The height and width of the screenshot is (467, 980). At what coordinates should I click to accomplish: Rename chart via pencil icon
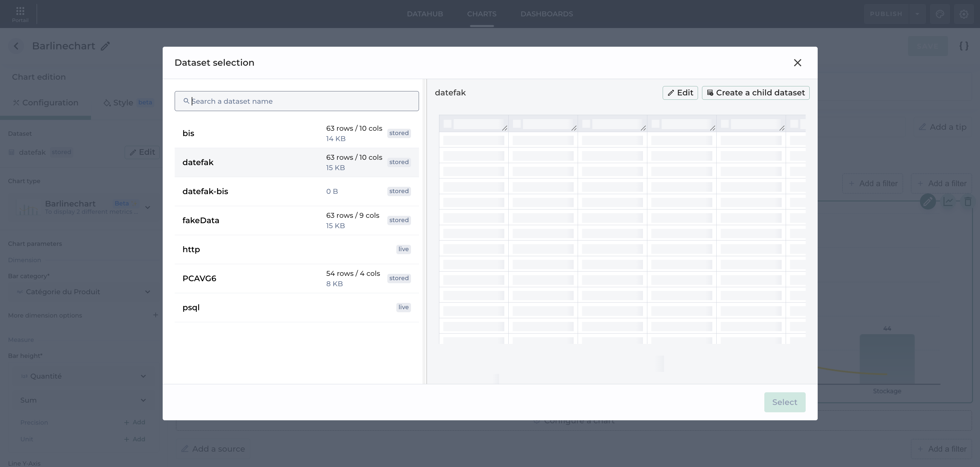tap(105, 46)
